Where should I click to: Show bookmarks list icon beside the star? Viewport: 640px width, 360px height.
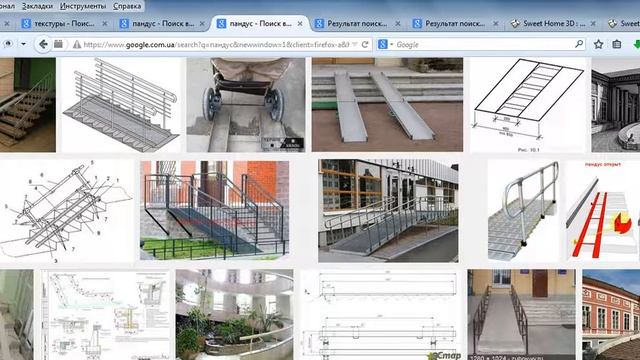617,44
